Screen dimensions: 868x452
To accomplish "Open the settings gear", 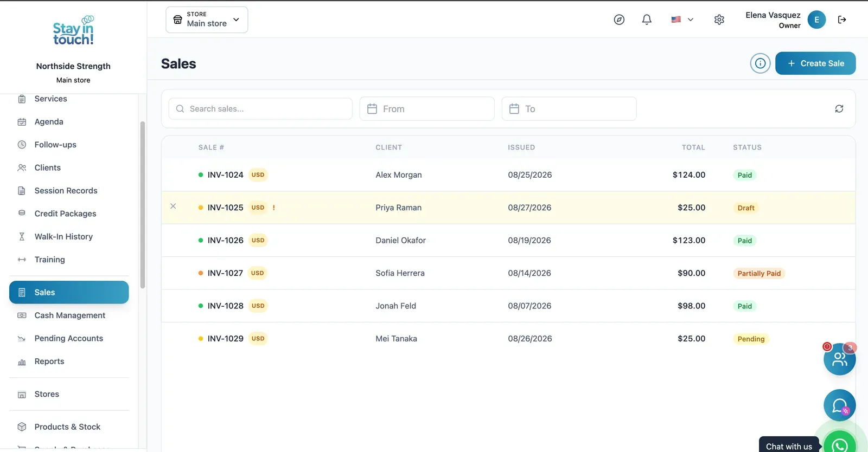I will pos(719,20).
